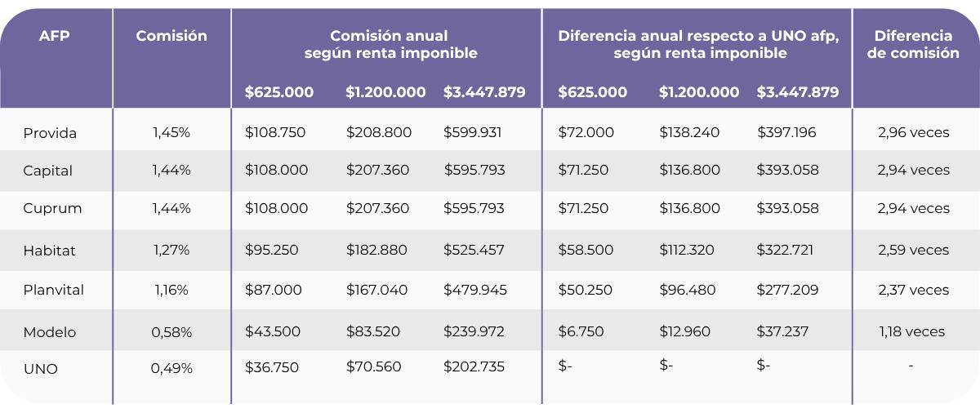
Task: Click Provida's 1,45% commission cell
Action: pos(171,132)
